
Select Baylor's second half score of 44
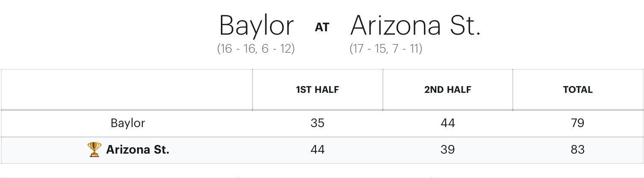[447, 123]
